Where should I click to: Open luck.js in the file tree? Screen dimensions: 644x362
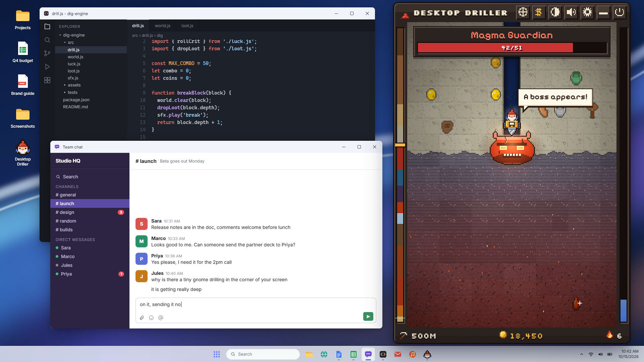coord(91,64)
